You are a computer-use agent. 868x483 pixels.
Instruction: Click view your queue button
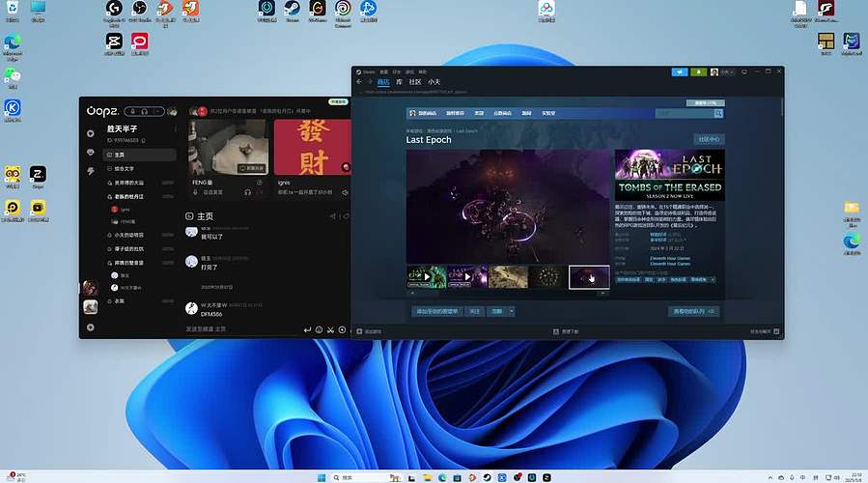[693, 311]
